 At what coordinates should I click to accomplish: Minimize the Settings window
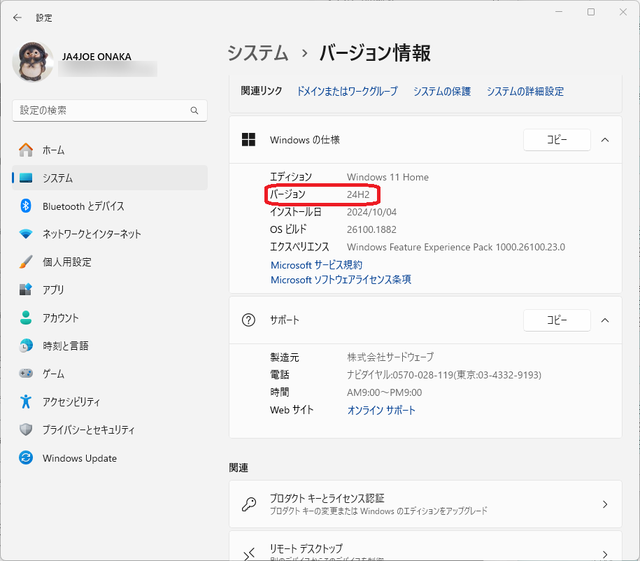559,12
